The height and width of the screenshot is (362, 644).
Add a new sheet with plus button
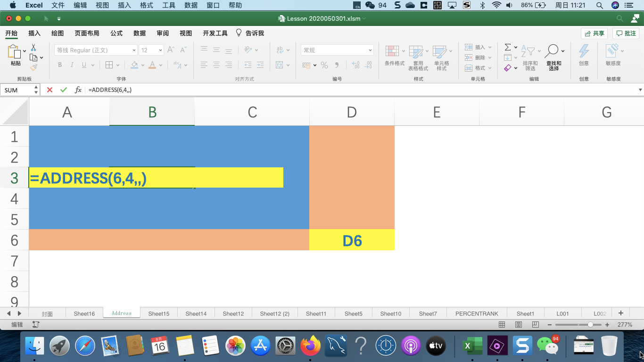[x=621, y=313]
